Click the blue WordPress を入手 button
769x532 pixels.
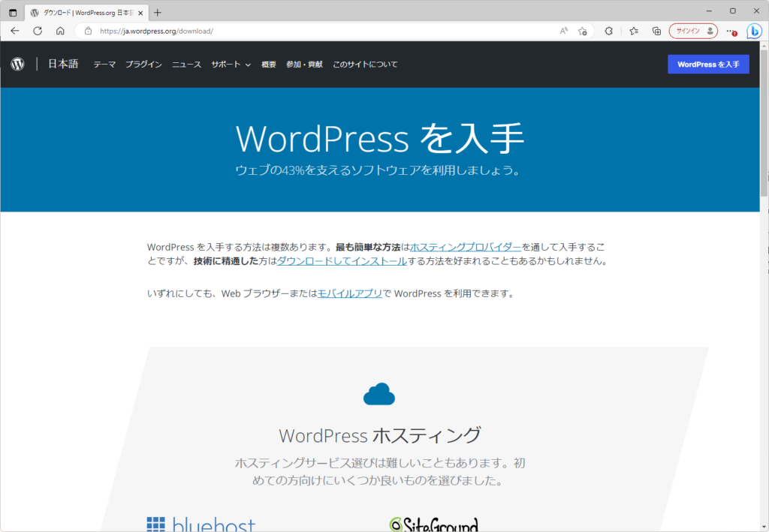pyautogui.click(x=708, y=65)
